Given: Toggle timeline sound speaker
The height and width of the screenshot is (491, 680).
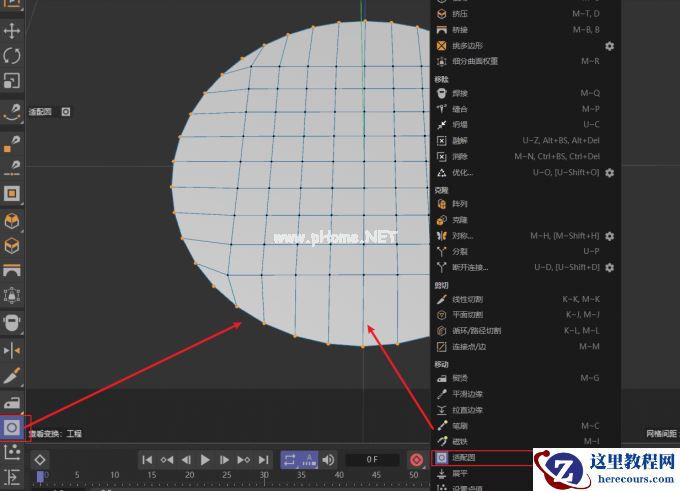Looking at the screenshot, I should tap(328, 460).
